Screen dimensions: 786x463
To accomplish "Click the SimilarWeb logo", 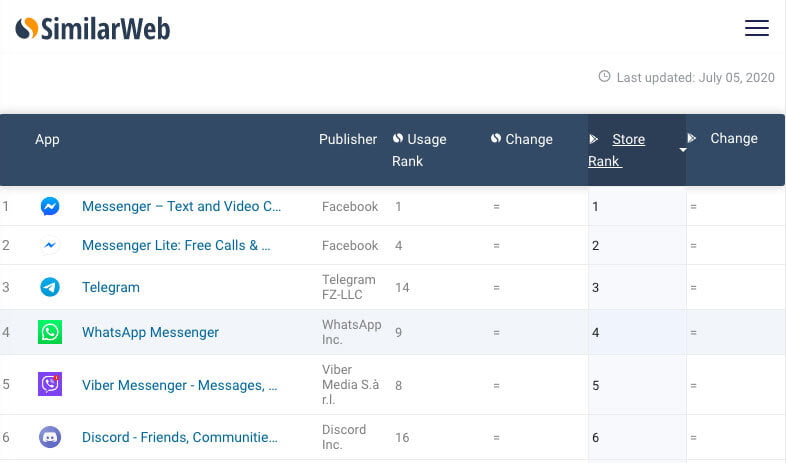I will click(93, 29).
